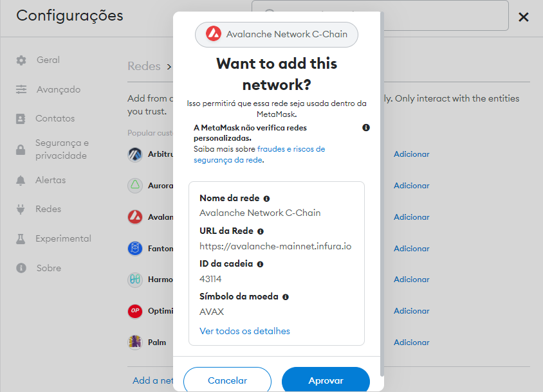This screenshot has height=392, width=543.
Task: Click the gear icon beside Geral
Action: [x=21, y=60]
